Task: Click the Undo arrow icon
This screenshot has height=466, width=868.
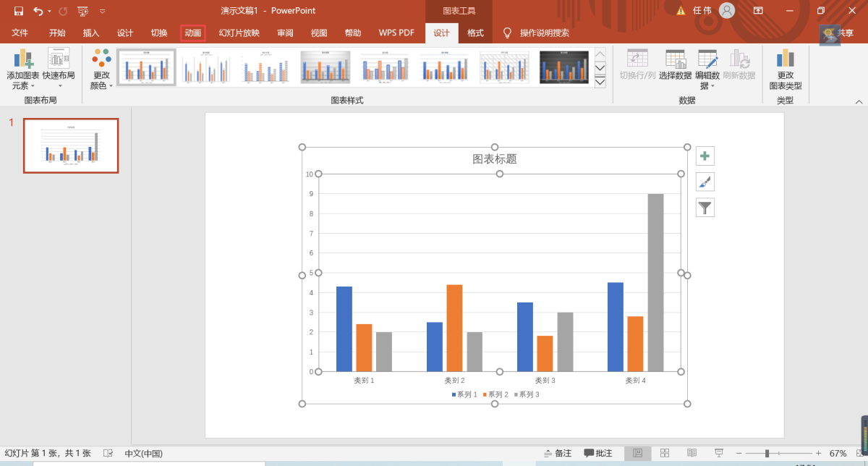Action: (x=38, y=11)
